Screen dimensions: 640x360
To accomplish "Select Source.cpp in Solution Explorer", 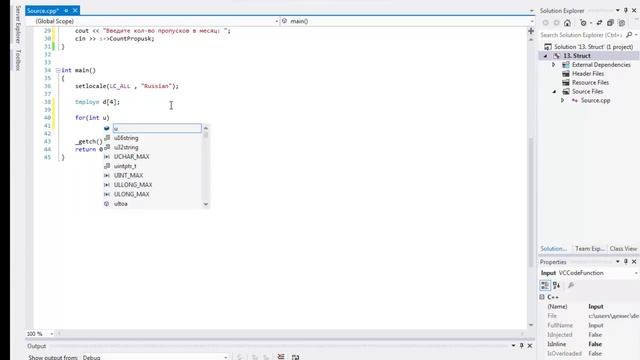I will click(x=596, y=100).
